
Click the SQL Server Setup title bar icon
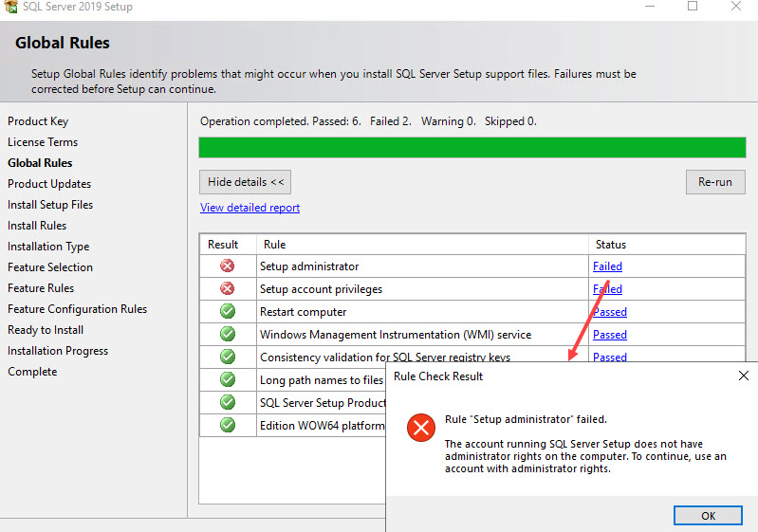pos(10,6)
